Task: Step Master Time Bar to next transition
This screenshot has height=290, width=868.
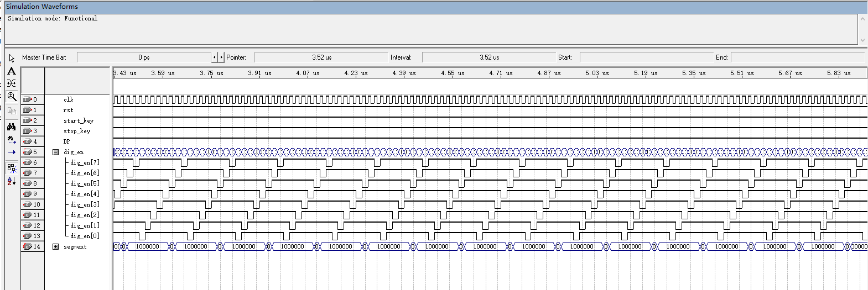Action: pos(221,57)
